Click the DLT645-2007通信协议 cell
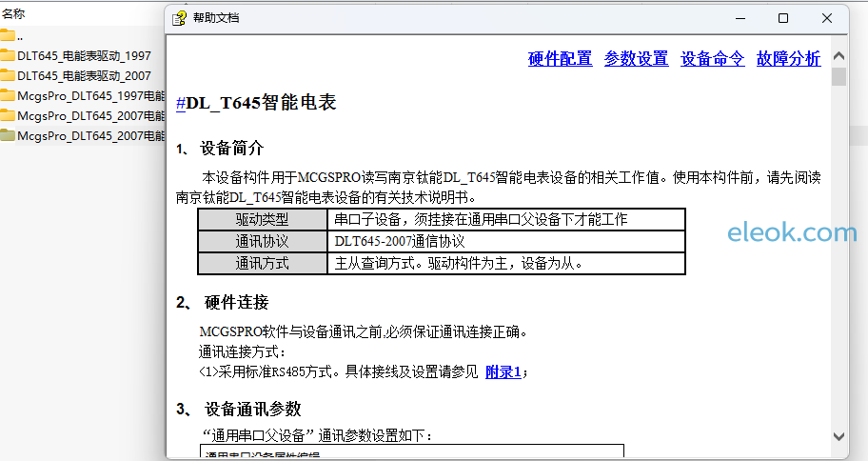868x461 pixels. click(x=506, y=242)
